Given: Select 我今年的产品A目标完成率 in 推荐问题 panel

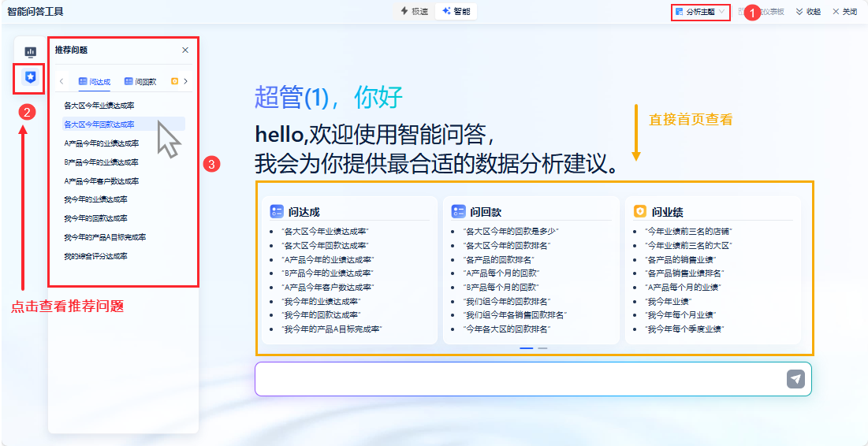Looking at the screenshot, I should click(105, 237).
